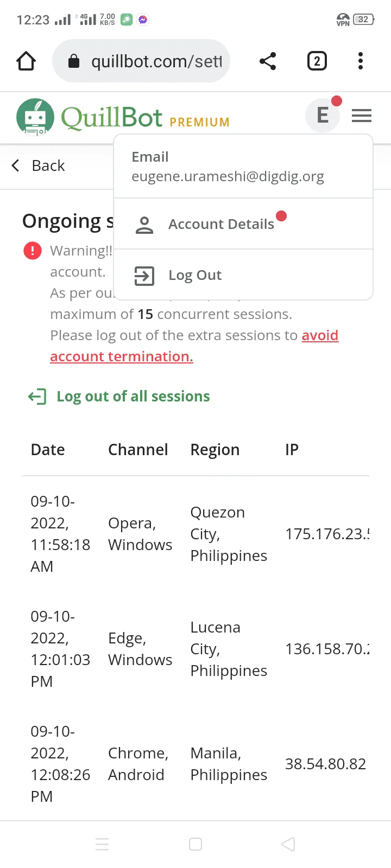The height and width of the screenshot is (868, 391).
Task: Tap the share icon in browser toolbar
Action: [268, 61]
